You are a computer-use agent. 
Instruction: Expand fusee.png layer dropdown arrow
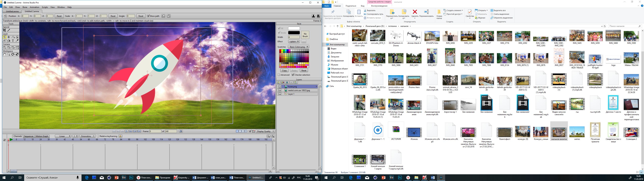(x=316, y=86)
